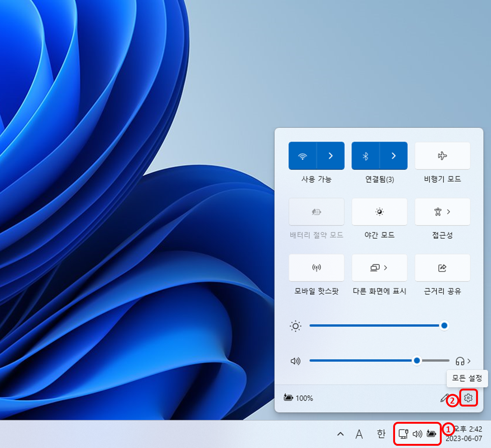491x448 pixels.
Task: Click the A input mode indicator
Action: pyautogui.click(x=359, y=434)
